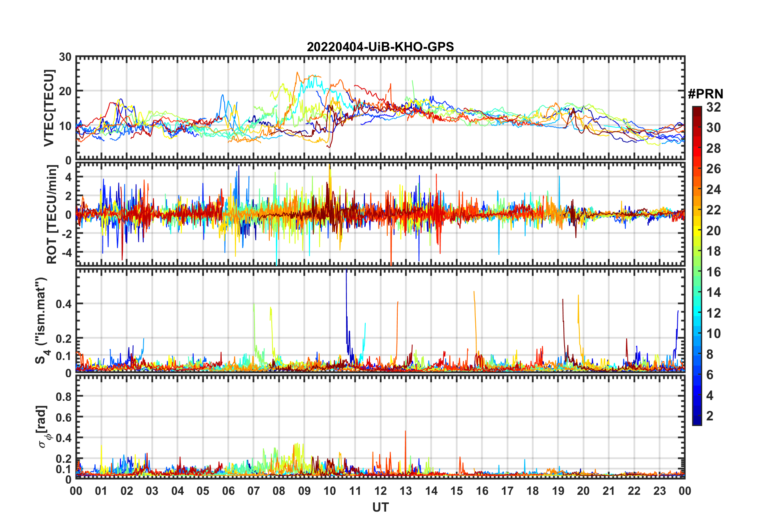
Task: Click x-axis tick label 18
Action: (533, 491)
